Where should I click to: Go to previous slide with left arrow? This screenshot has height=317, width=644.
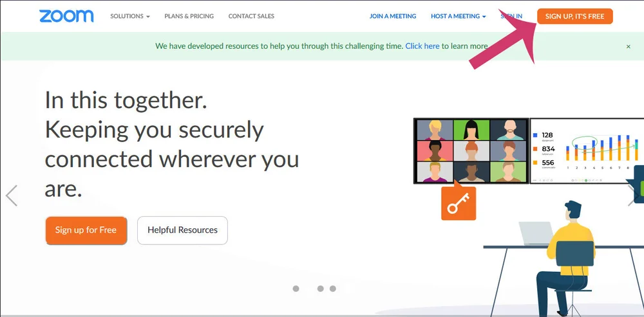click(12, 195)
